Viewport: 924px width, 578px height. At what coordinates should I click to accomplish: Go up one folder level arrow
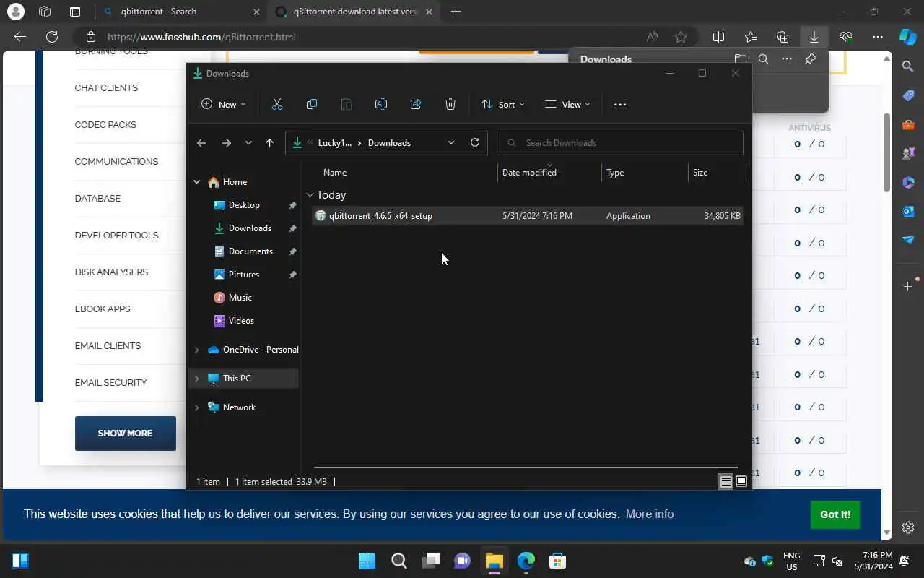[269, 143]
